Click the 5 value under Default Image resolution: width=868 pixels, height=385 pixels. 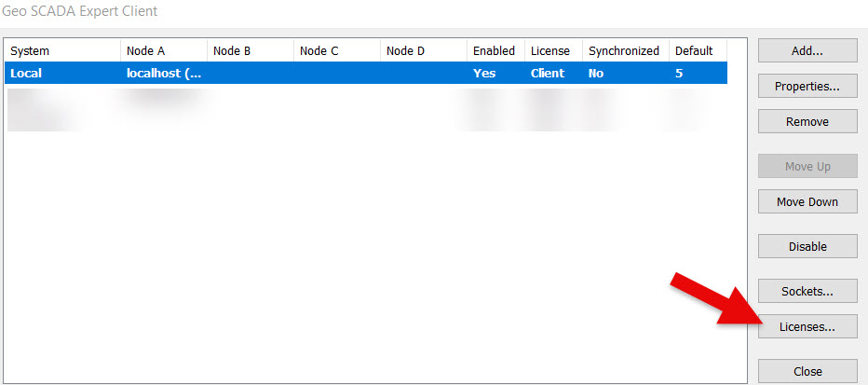(679, 73)
